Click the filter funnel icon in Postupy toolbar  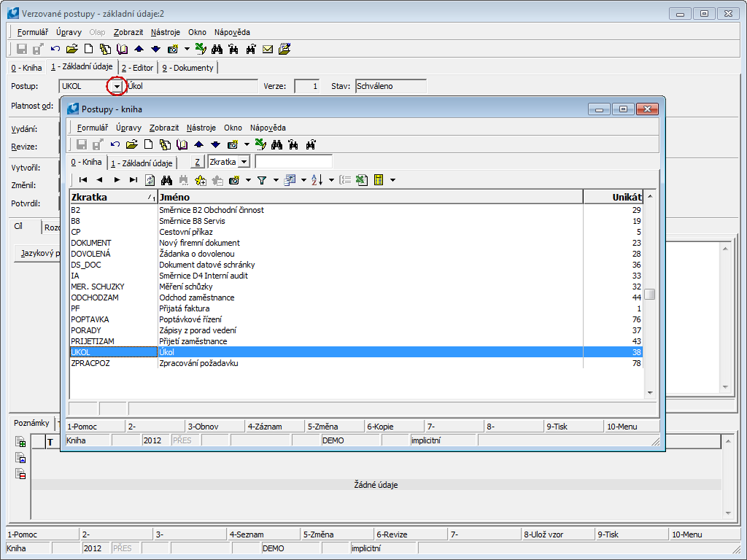(262, 179)
